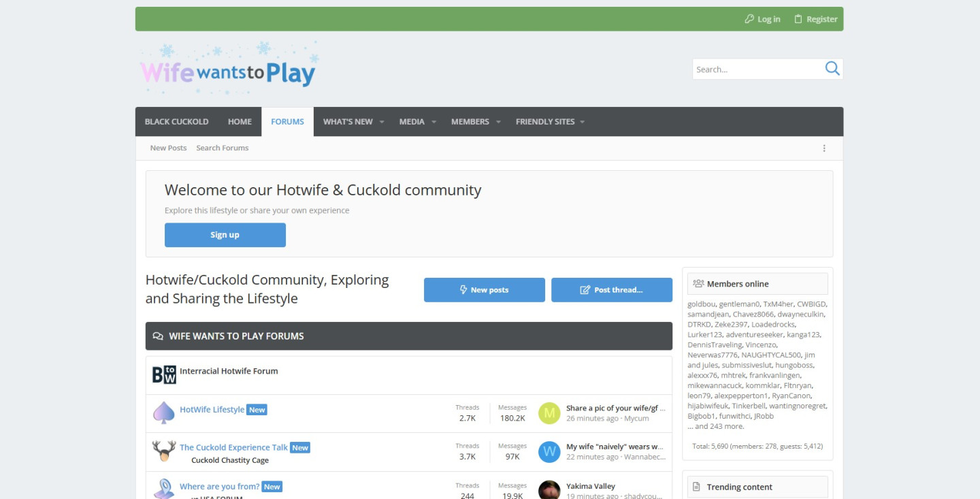
Task: Click the Post thread button
Action: (x=611, y=290)
